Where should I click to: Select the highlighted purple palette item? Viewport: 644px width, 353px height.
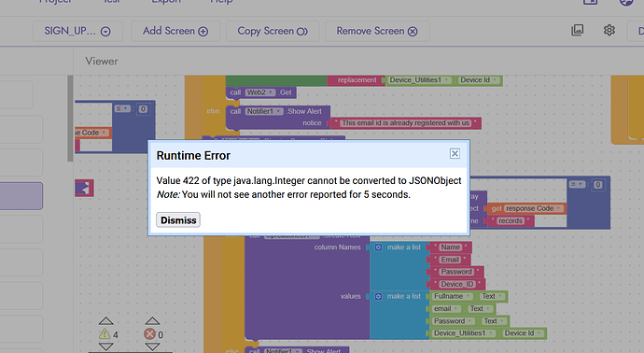[21, 196]
